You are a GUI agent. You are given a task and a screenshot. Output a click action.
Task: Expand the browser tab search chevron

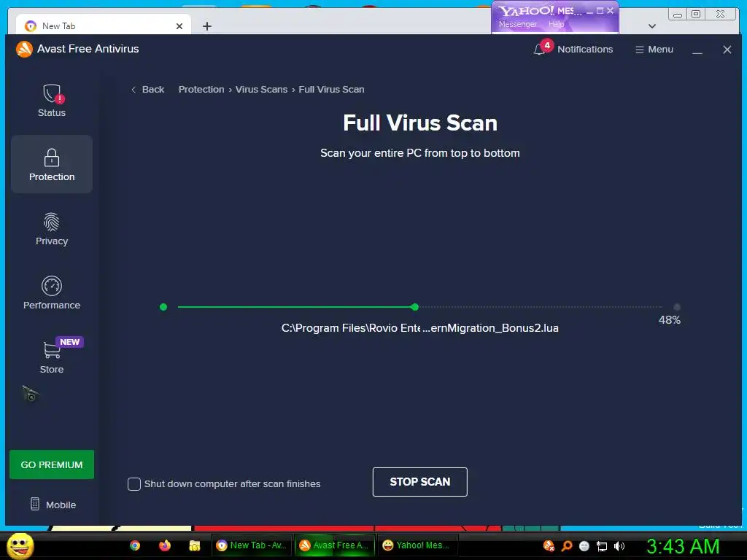pos(652,26)
